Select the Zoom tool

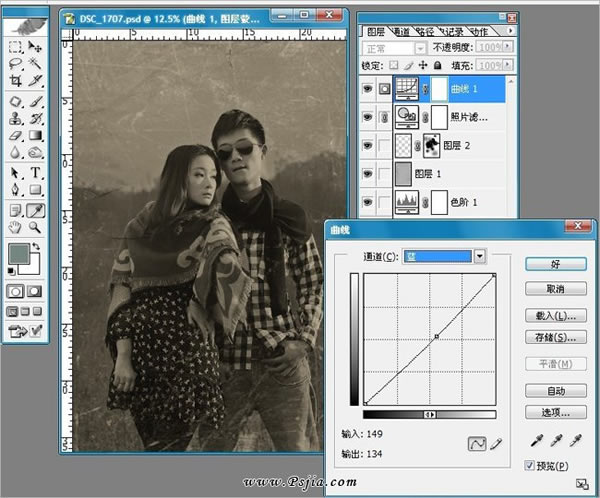coord(35,227)
